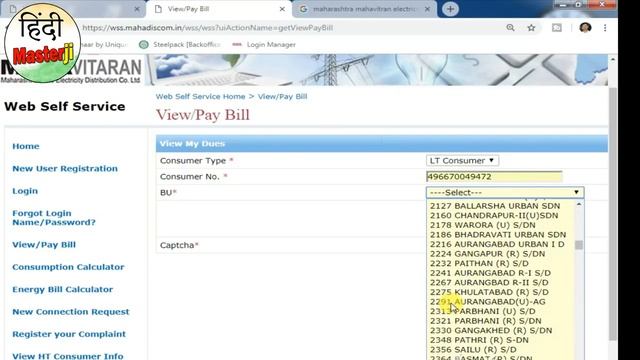Select 2356 SAILU (R) S/D option
The width and height of the screenshot is (640, 360).
(x=500, y=350)
